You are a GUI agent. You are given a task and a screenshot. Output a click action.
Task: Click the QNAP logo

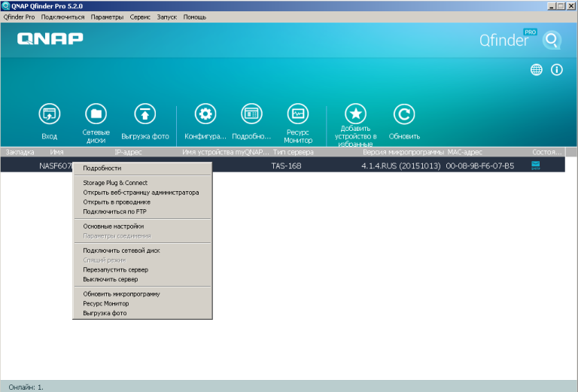(50, 38)
